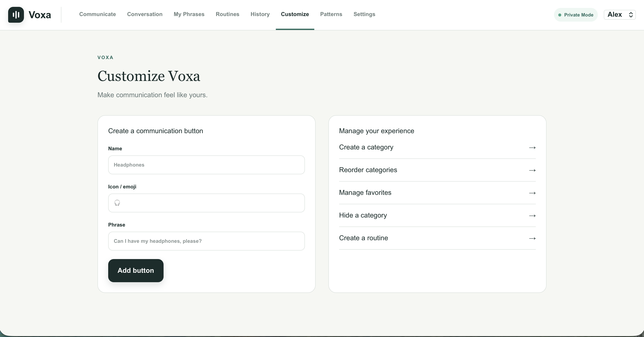Click the Phrase field label
Image resolution: width=644 pixels, height=337 pixels.
pos(117,225)
